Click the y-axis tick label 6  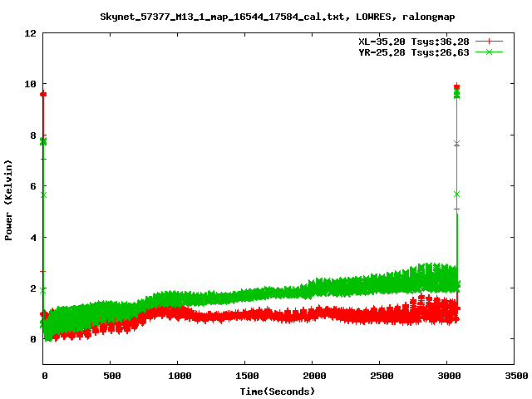click(x=33, y=186)
